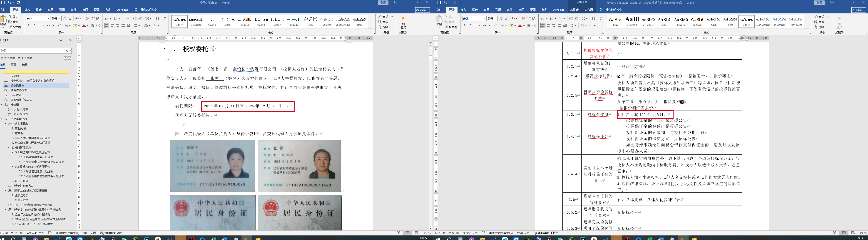Click Superscript icon in the right window ribbon
Screen dimensions: 868x240
[495, 26]
